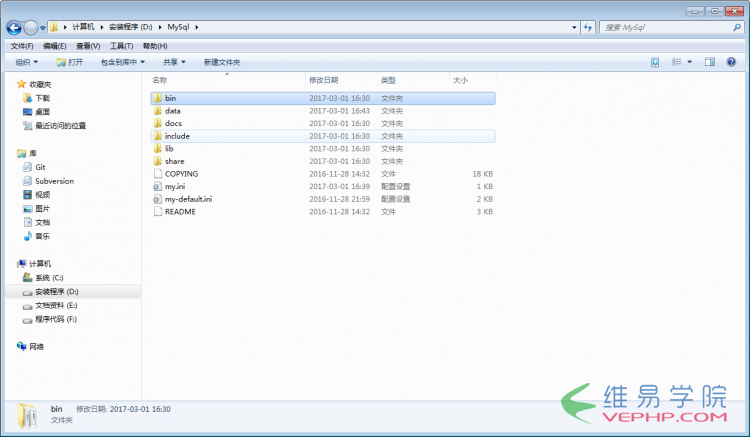750x437 pixels.
Task: Select the README file icon
Action: (x=157, y=211)
